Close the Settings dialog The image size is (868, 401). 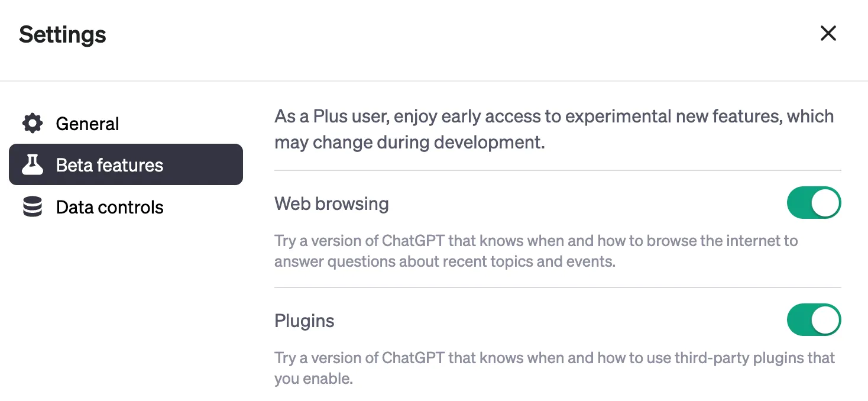pos(828,33)
